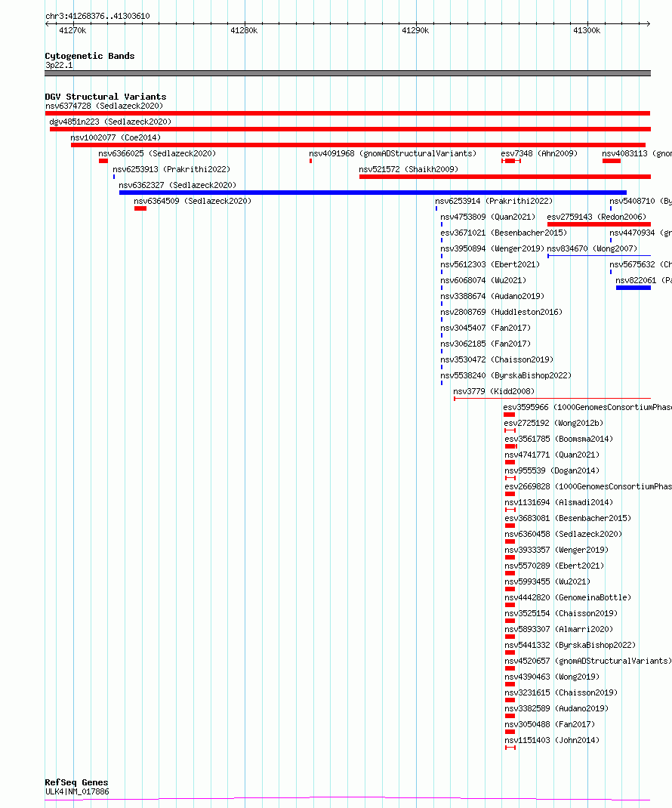Click esv2759143 (Redon2006) label
The width and height of the screenshot is (672, 808).
[596, 217]
